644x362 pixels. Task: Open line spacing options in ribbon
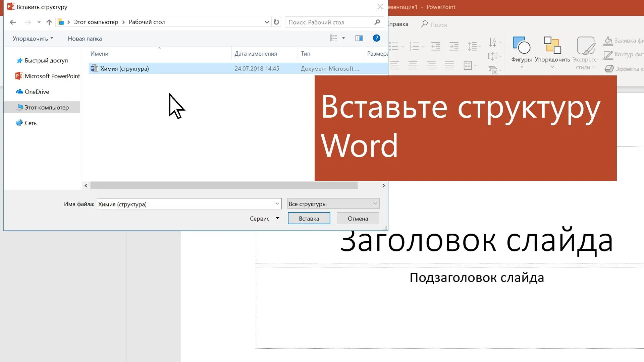point(474,46)
